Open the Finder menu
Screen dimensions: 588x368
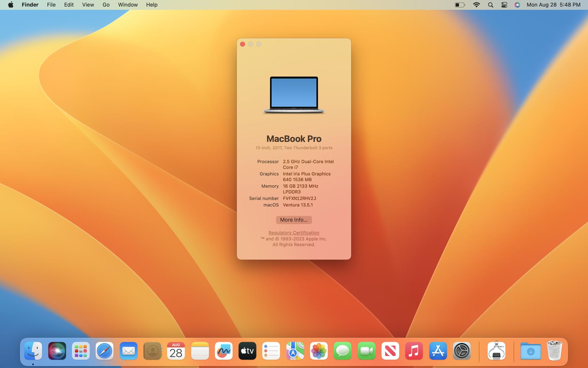(x=30, y=5)
